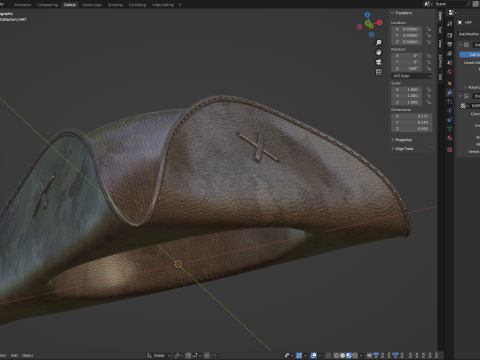Open the Particles properties tab

tap(450, 102)
